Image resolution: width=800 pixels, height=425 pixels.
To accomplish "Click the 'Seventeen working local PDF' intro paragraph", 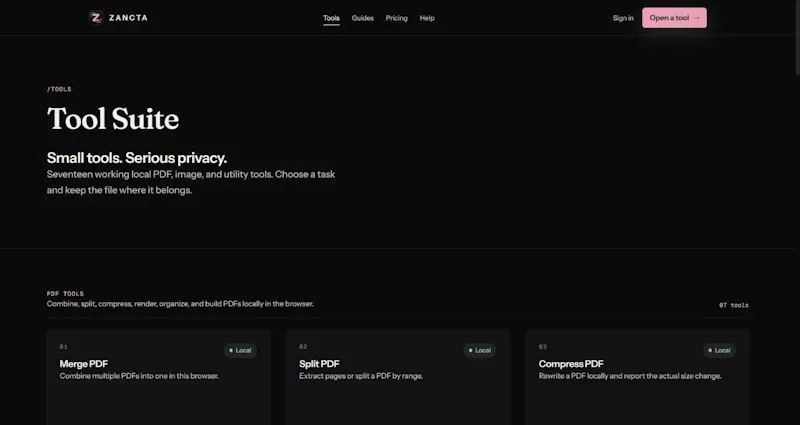I will tap(191, 182).
